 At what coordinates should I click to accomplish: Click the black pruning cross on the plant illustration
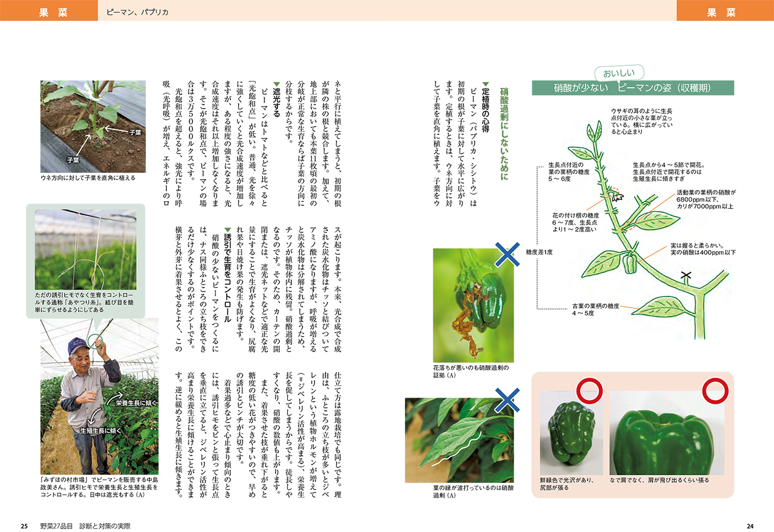pyautogui.click(x=686, y=276)
